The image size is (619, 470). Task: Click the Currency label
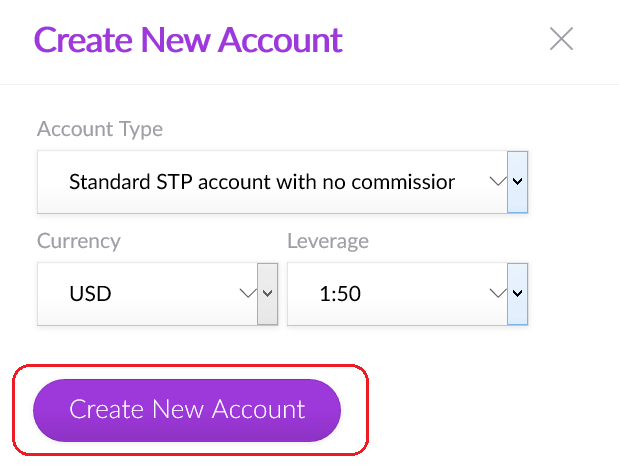click(79, 241)
